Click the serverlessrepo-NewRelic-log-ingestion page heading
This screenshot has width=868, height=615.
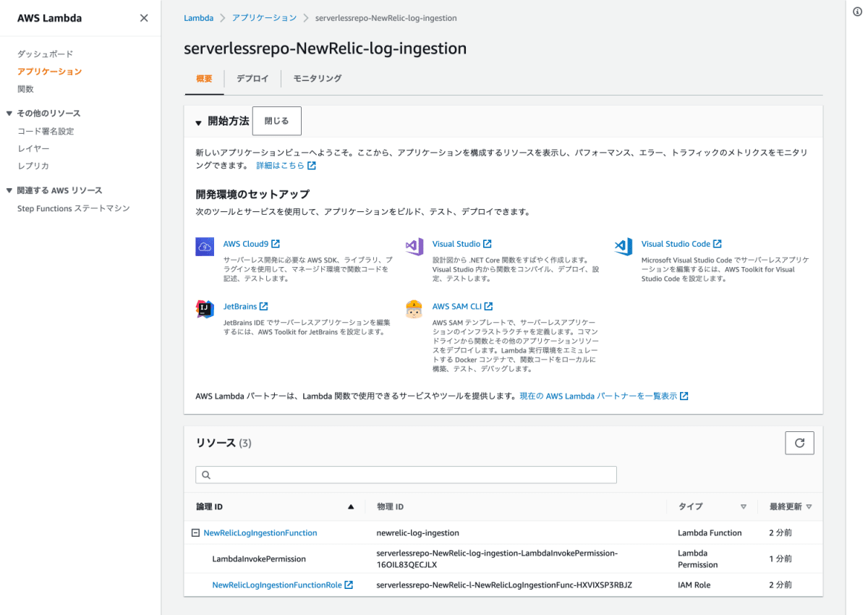point(325,48)
